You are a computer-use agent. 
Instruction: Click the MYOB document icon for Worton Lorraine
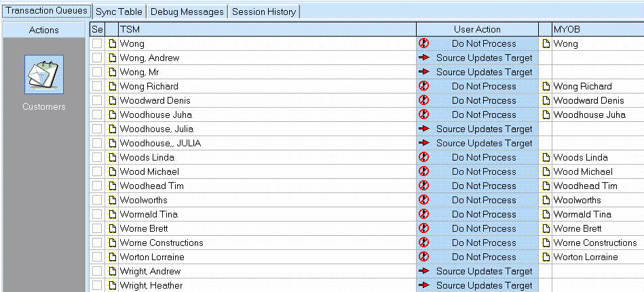click(546, 257)
